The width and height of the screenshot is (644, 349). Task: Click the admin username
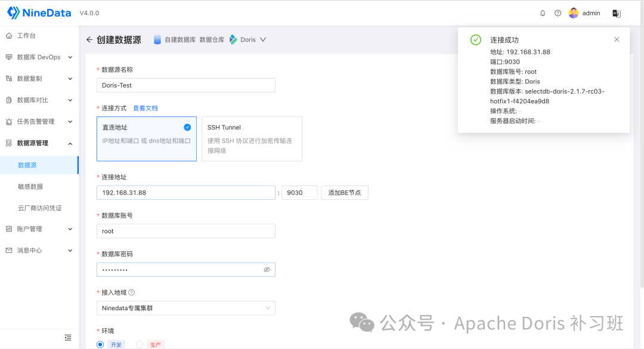[x=591, y=13]
